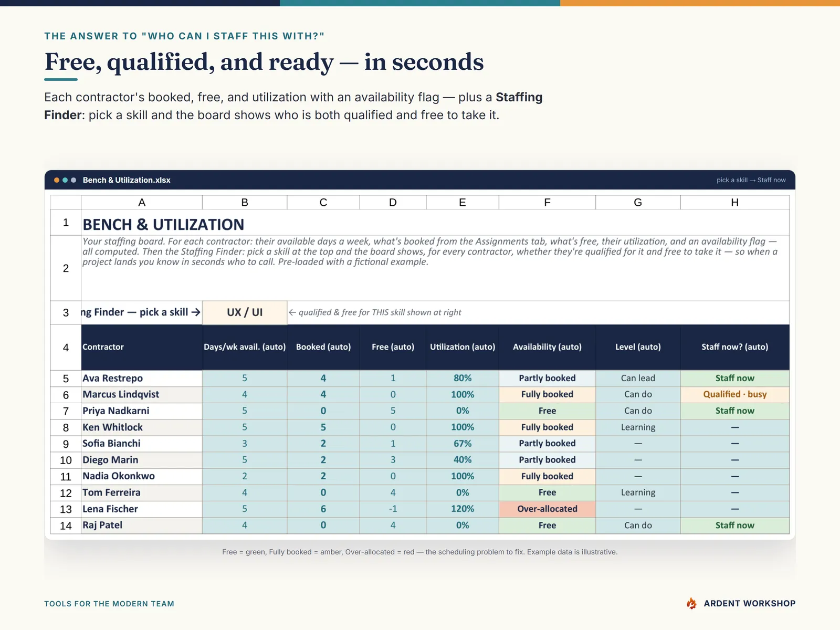Screen dimensions: 840x630
Task: Click Fully booked cell for Nadia Okonkwo
Action: [x=548, y=476]
